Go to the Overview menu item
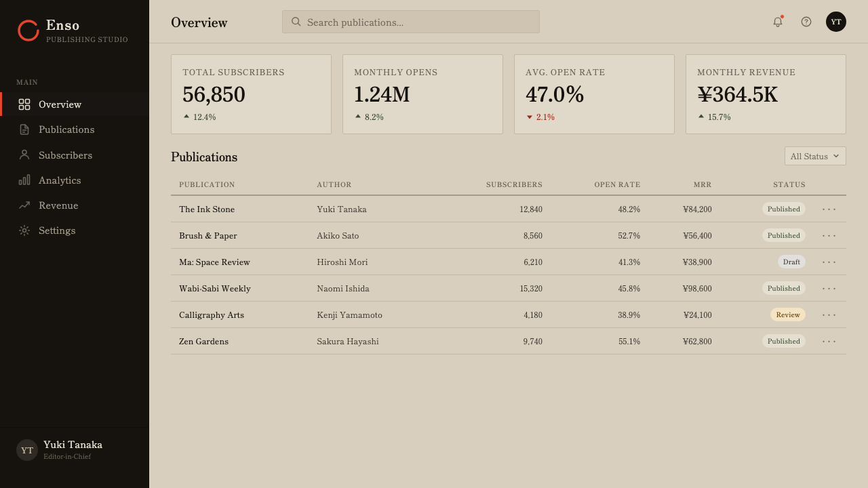Screen dimensions: 868x488 (x=75, y=104)
